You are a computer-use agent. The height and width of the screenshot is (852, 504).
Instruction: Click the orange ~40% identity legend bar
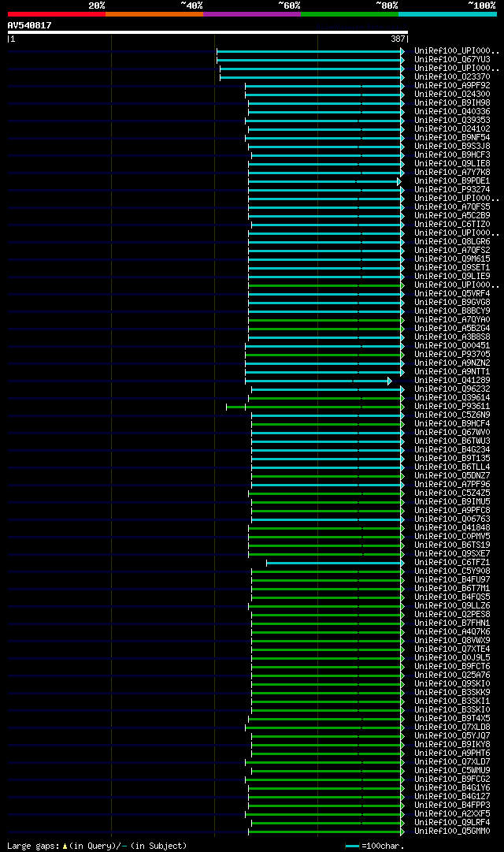click(154, 14)
